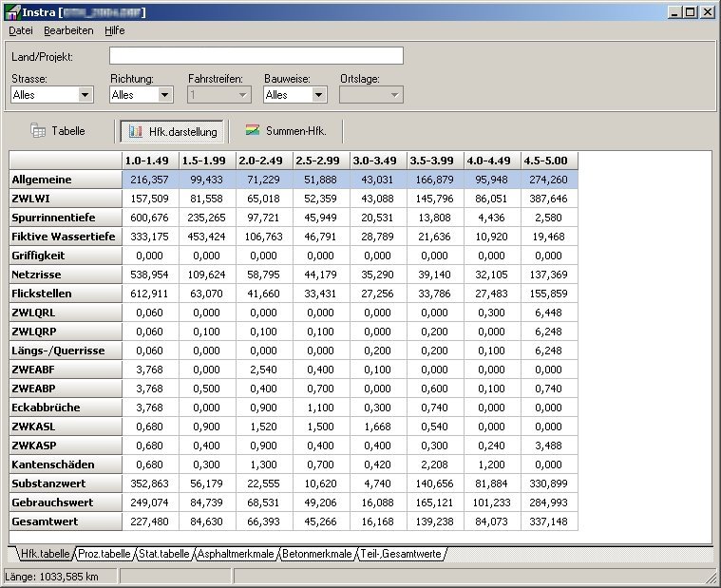Click the 3.0-3.49 column header
The height and width of the screenshot is (588, 721).
point(378,161)
